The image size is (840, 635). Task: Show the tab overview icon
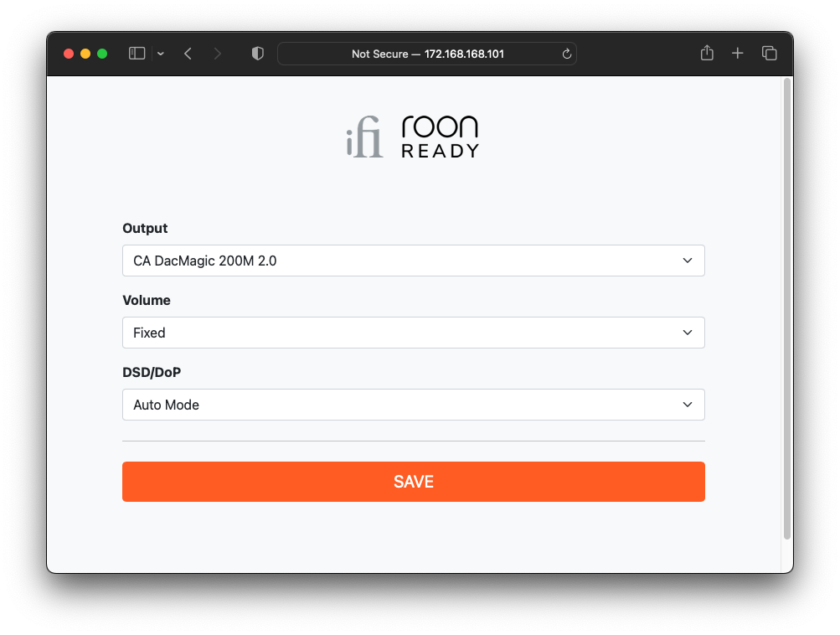770,53
